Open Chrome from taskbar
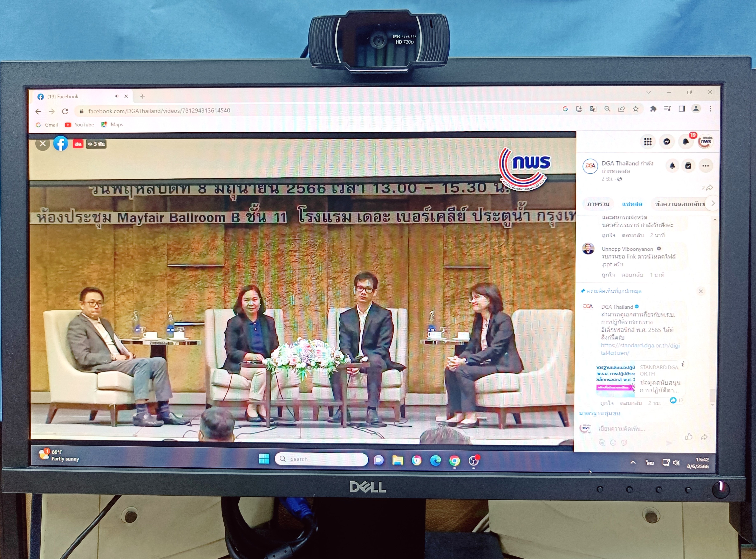756x559 pixels. click(x=454, y=461)
